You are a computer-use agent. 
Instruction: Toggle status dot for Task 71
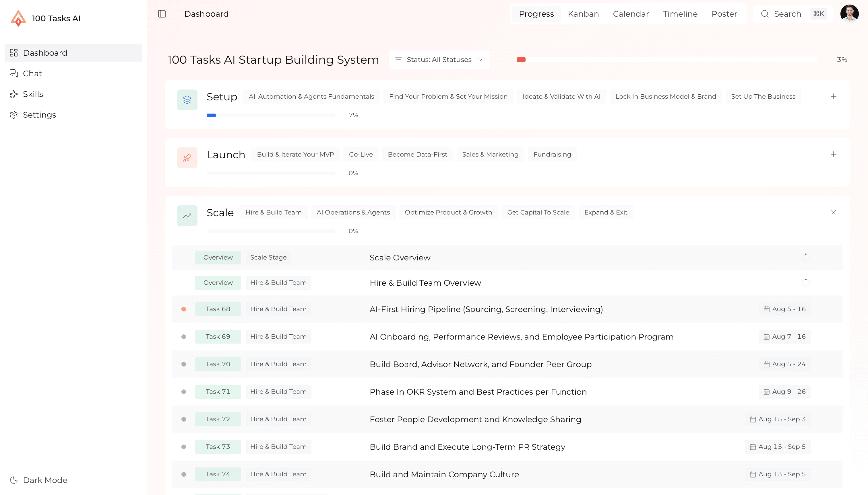184,392
